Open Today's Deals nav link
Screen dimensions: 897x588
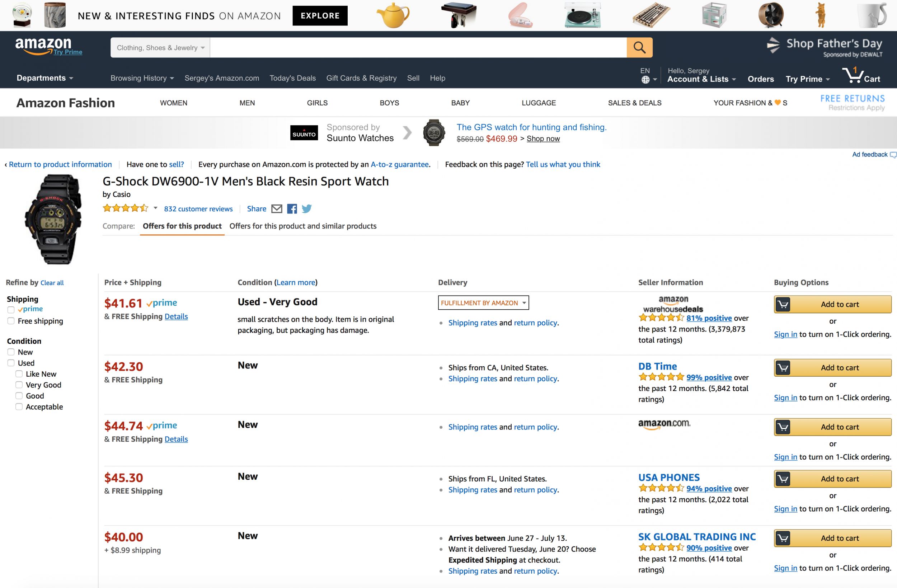[292, 78]
